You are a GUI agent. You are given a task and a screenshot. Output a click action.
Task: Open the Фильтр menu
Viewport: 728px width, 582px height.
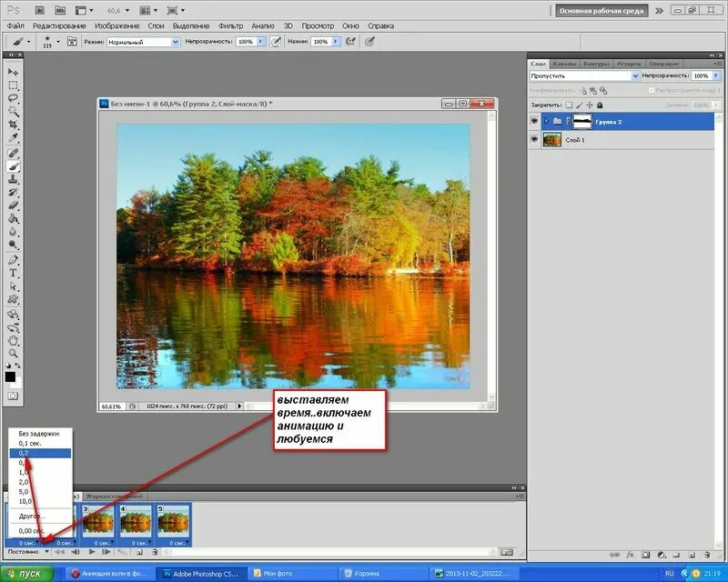231,26
